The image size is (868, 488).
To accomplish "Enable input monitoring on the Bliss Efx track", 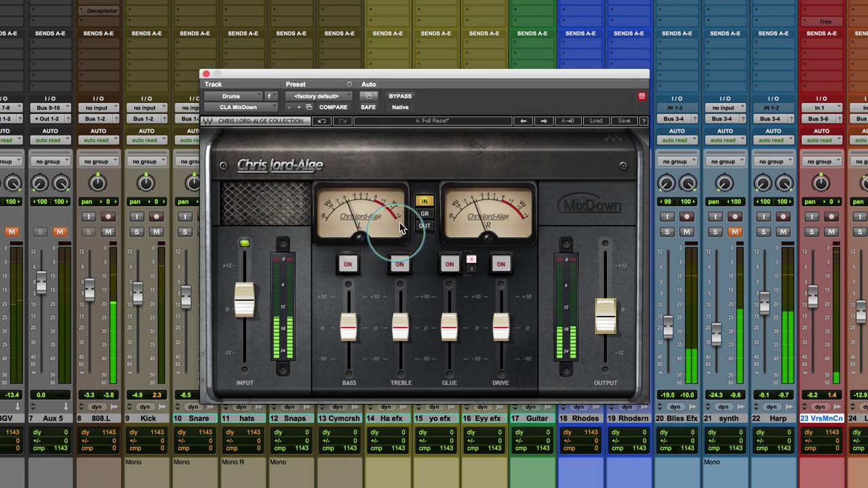I will click(x=667, y=217).
